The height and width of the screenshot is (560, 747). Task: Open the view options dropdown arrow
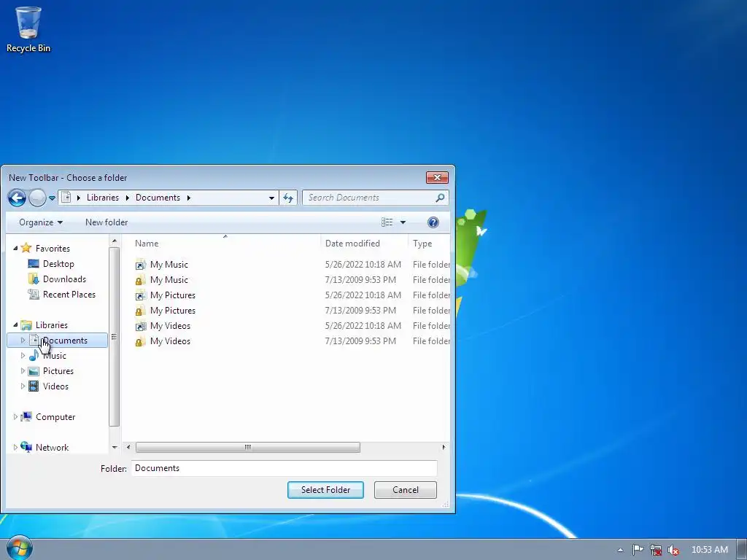[x=403, y=222]
